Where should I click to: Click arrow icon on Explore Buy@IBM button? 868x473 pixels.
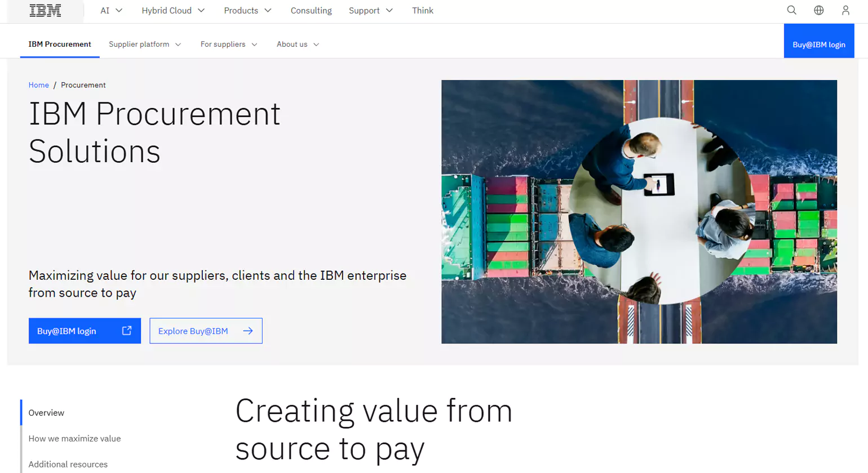[248, 331]
